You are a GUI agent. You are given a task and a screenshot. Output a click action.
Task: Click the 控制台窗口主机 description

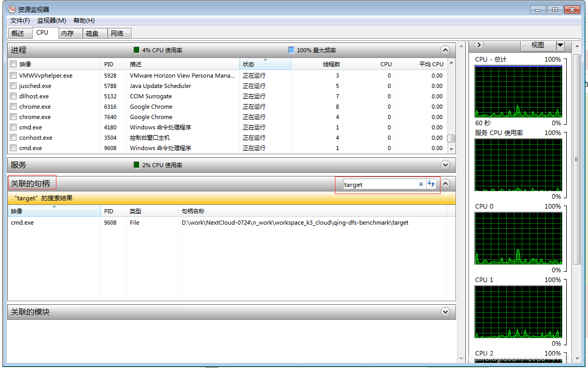point(150,138)
